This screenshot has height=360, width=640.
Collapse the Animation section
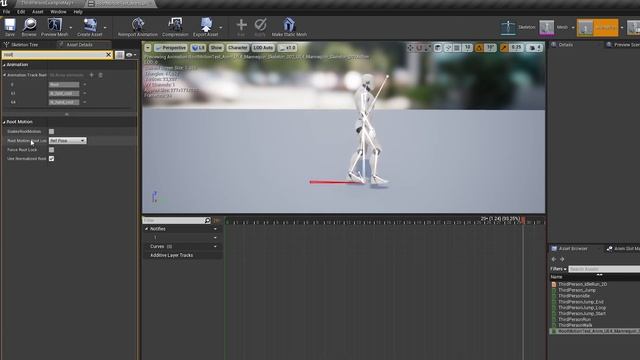4,65
